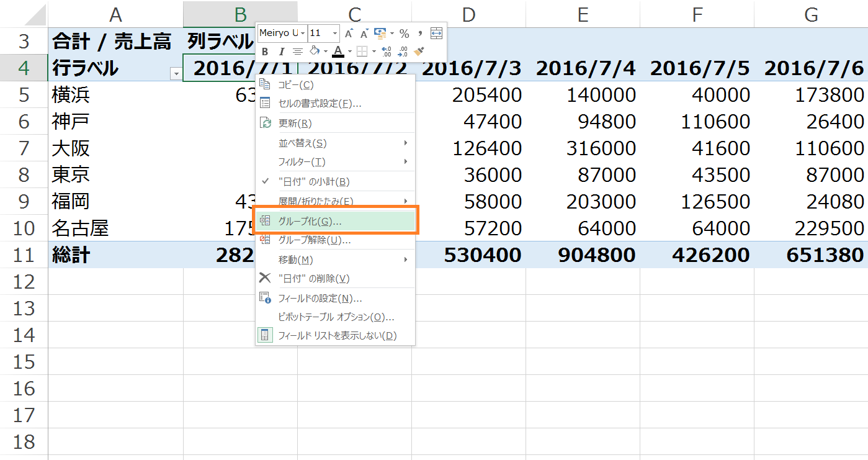Open fill color dropdown arrow

click(324, 52)
